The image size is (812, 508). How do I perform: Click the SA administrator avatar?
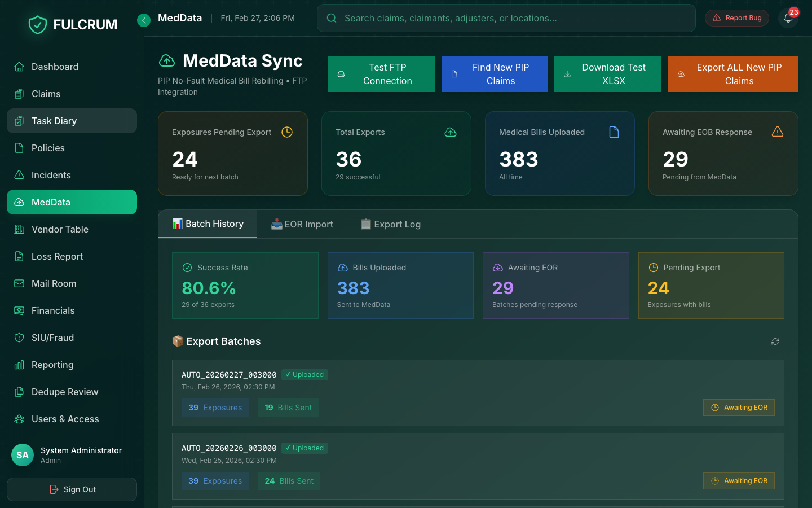point(23,455)
